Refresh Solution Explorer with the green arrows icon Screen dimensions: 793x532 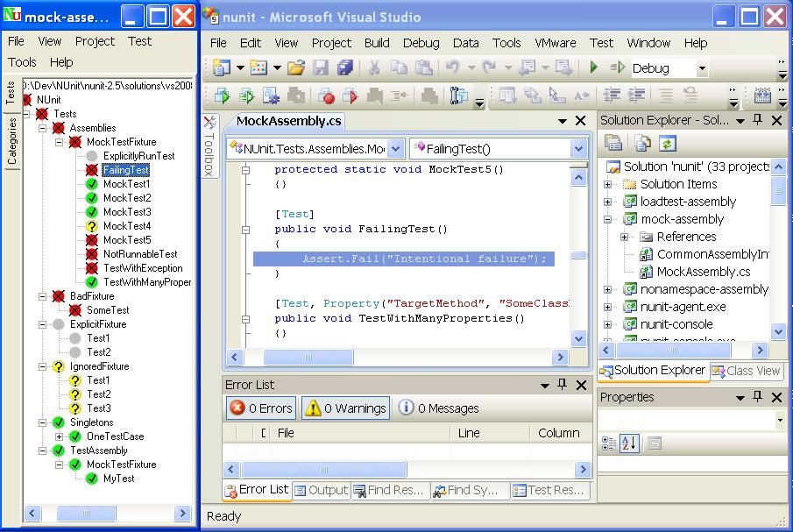pyautogui.click(x=668, y=144)
